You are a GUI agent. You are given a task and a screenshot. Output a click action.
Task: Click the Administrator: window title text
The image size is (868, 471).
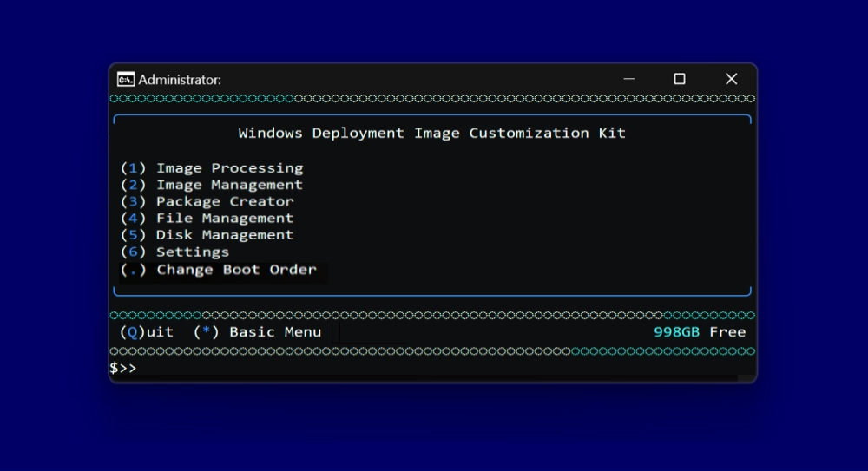point(180,80)
